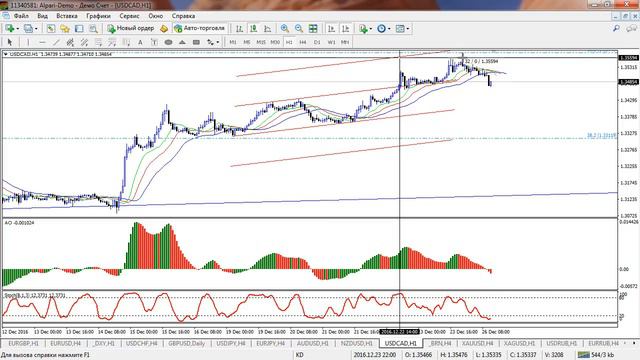Click the periodicity clock icon

click(x=381, y=29)
